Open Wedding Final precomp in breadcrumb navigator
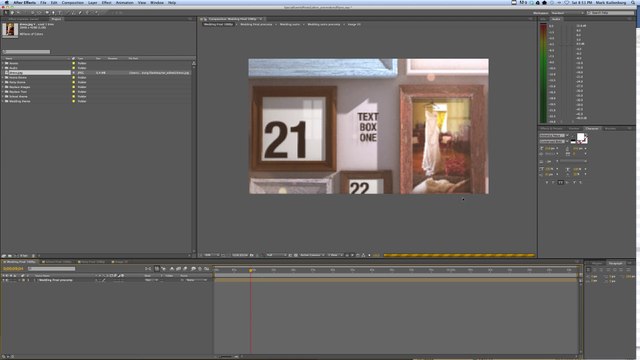This screenshot has height=360, width=640. (256, 24)
